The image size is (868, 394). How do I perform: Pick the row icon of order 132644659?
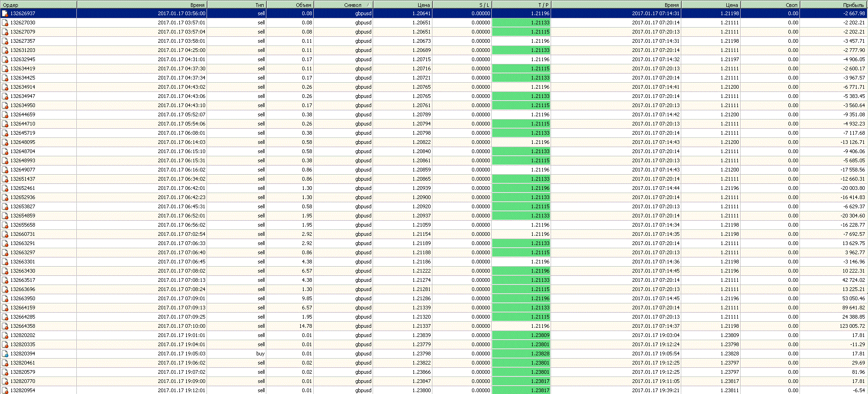pos(5,114)
